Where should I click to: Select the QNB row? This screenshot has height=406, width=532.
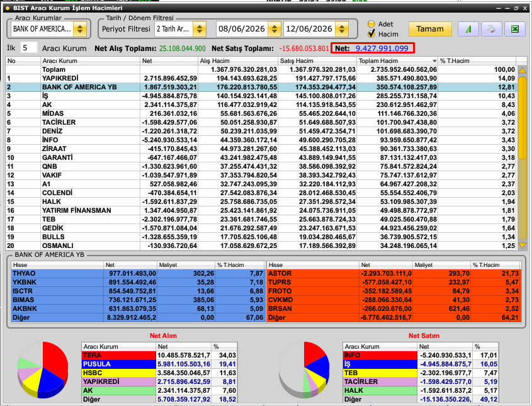(x=261, y=167)
